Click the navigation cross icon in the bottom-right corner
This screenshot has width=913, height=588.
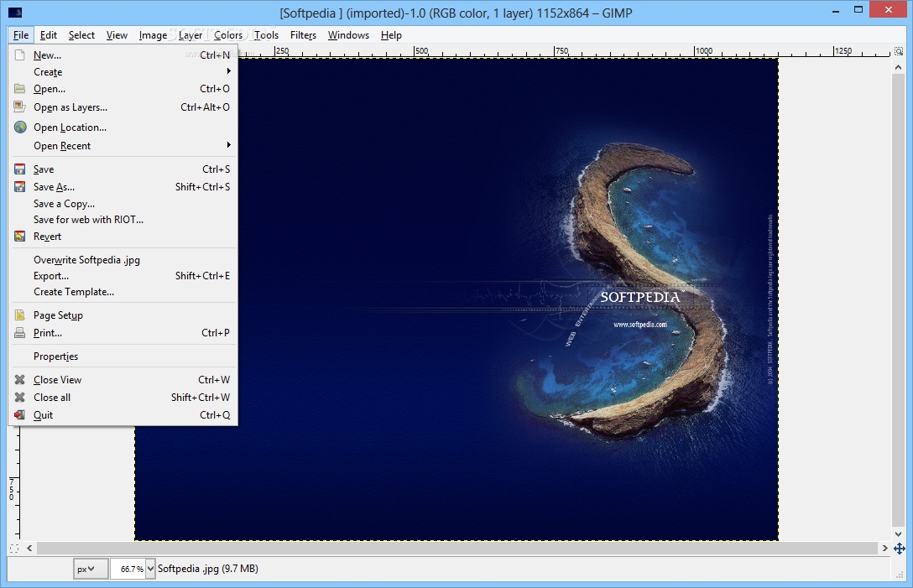click(899, 549)
